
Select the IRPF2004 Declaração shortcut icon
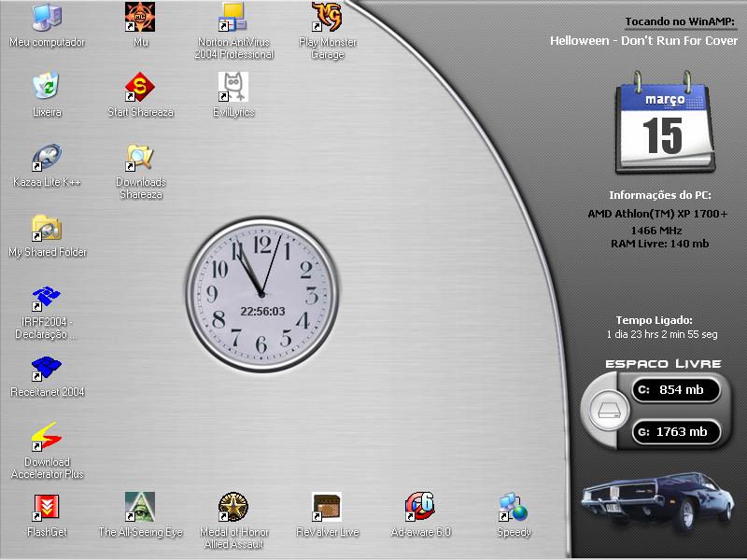(47, 297)
